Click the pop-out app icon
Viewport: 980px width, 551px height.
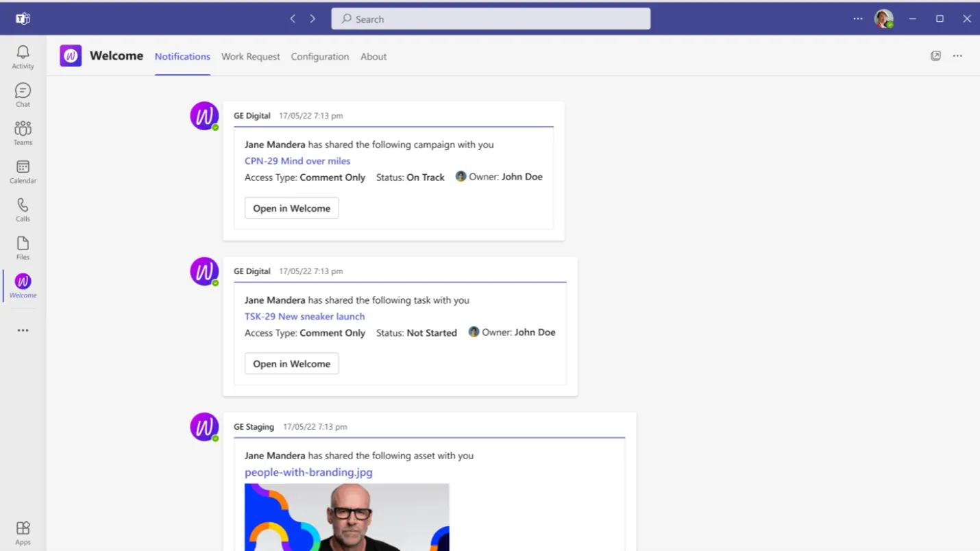(935, 56)
